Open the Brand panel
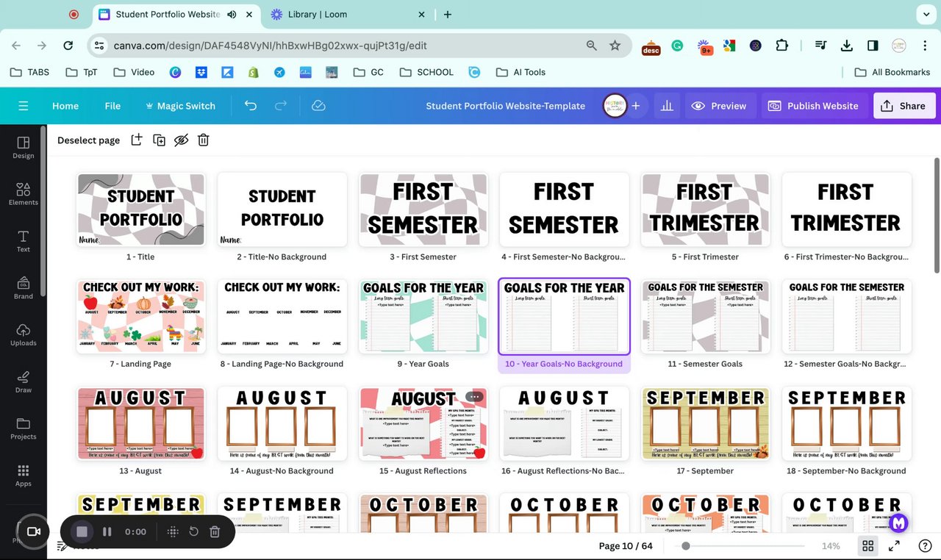Image resolution: width=941 pixels, height=560 pixels. [x=24, y=288]
